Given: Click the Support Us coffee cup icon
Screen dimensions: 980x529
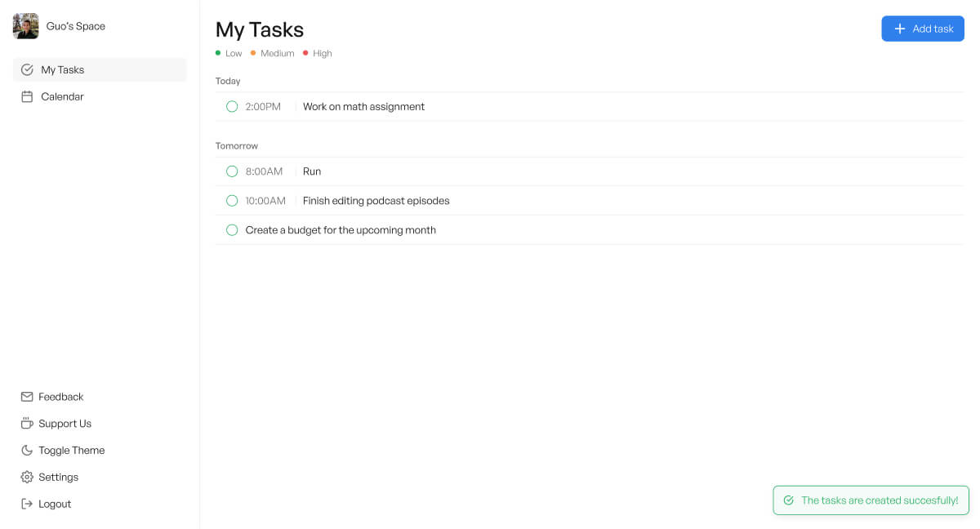Looking at the screenshot, I should (27, 424).
